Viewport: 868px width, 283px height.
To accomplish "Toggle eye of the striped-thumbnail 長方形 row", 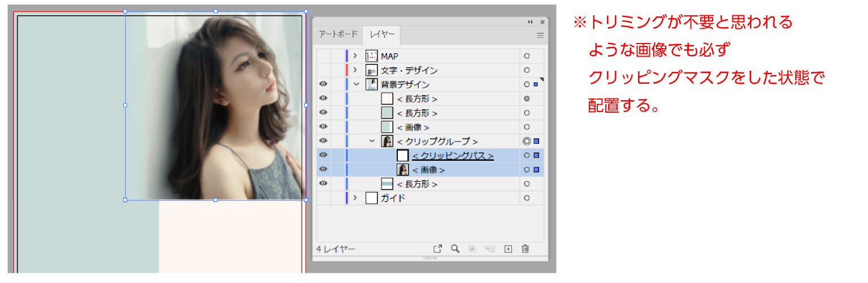I will pos(323,183).
